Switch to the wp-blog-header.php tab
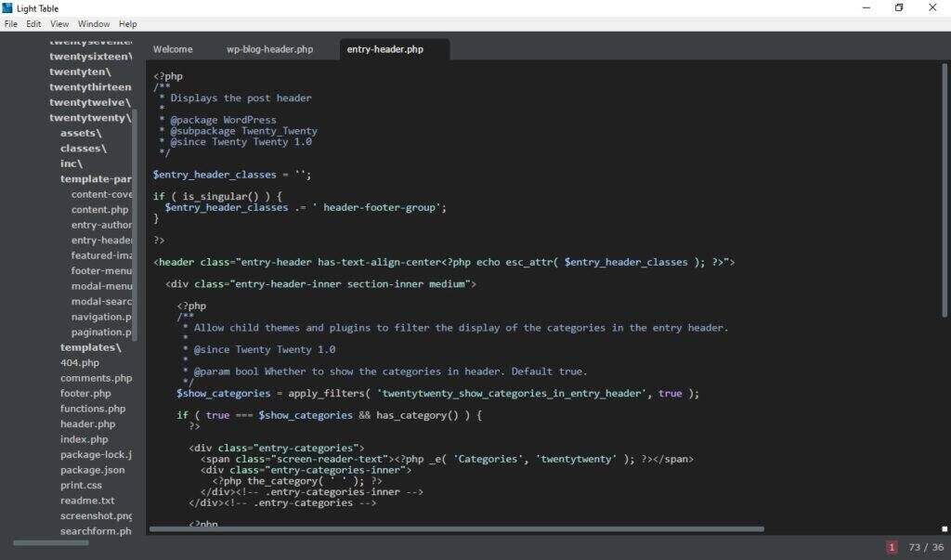This screenshot has width=951, height=560. 269,49
